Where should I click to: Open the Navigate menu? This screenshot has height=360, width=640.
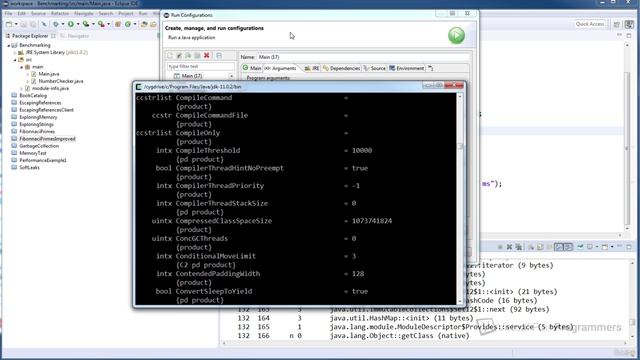point(83,13)
